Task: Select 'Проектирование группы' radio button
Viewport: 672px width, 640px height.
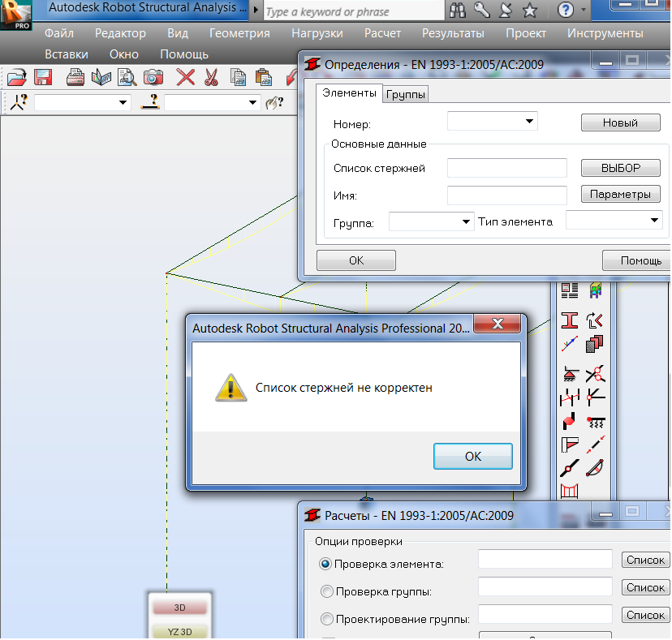Action: tap(326, 619)
